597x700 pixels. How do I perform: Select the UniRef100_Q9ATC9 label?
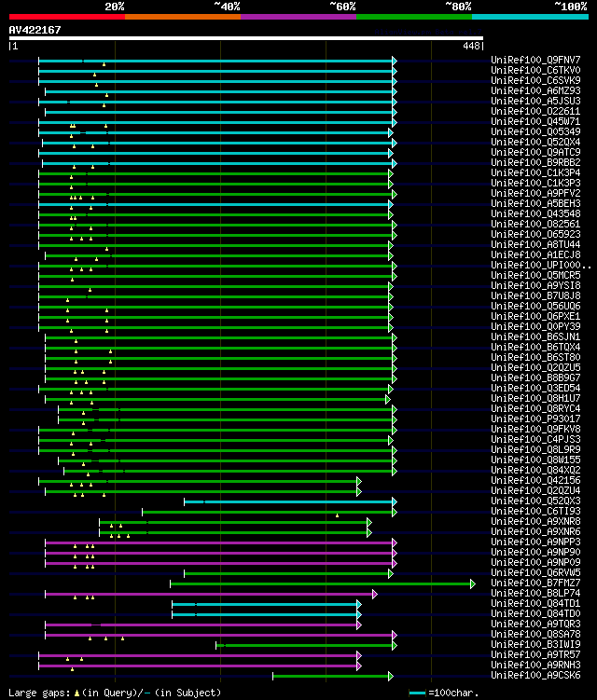(535, 152)
